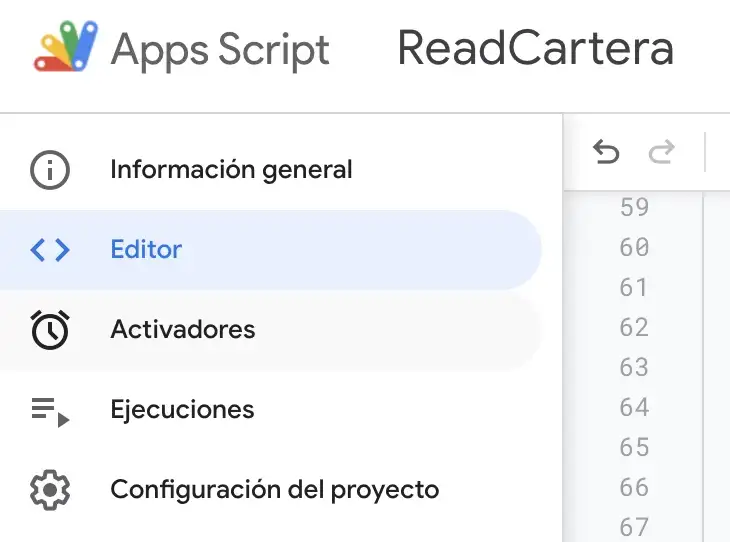This screenshot has height=542, width=730.
Task: Click line number 63 in gutter
Action: click(634, 367)
